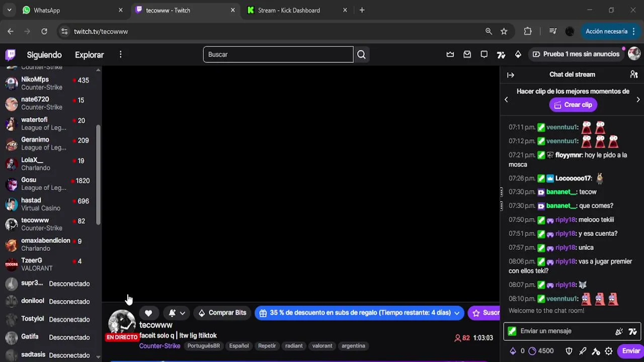Collapse the chat panel with arrow icon
The image size is (644, 362).
click(x=511, y=75)
